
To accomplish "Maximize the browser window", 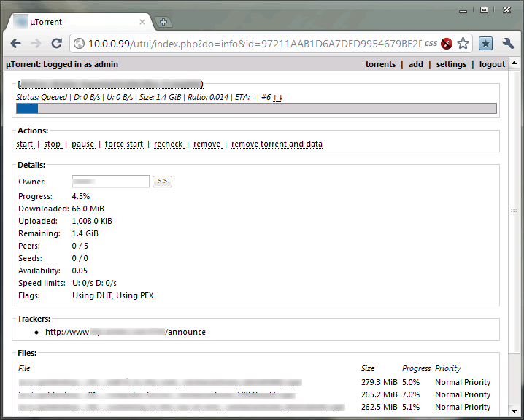I will 484,10.
